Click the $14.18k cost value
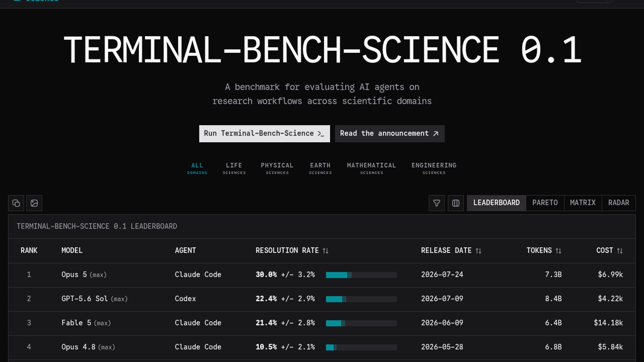Viewport: 644px width, 362px height. click(608, 323)
